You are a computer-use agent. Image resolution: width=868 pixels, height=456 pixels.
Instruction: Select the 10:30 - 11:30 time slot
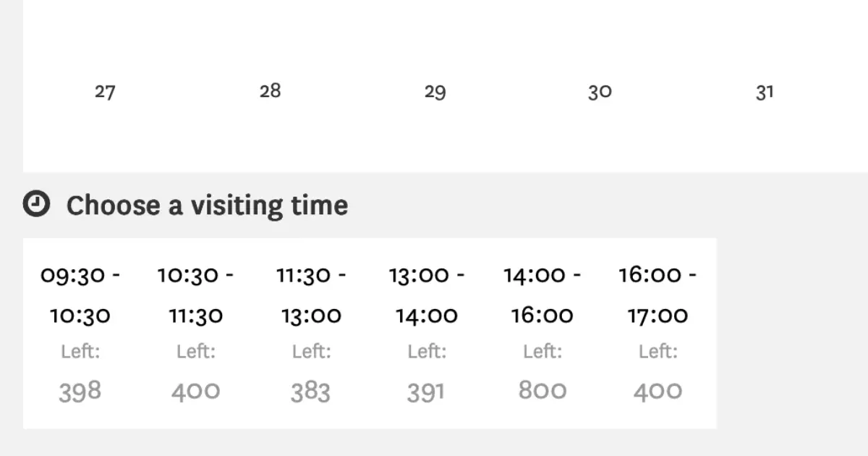pyautogui.click(x=195, y=334)
